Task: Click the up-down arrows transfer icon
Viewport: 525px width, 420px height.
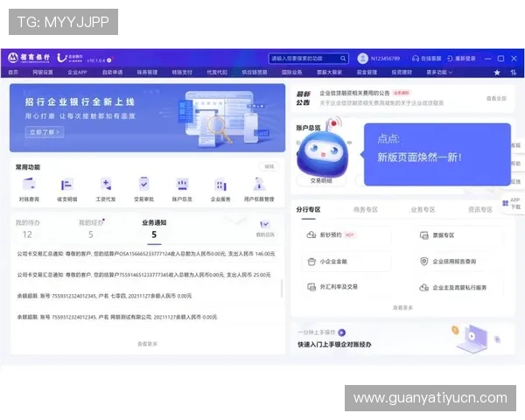Action: pyautogui.click(x=514, y=73)
